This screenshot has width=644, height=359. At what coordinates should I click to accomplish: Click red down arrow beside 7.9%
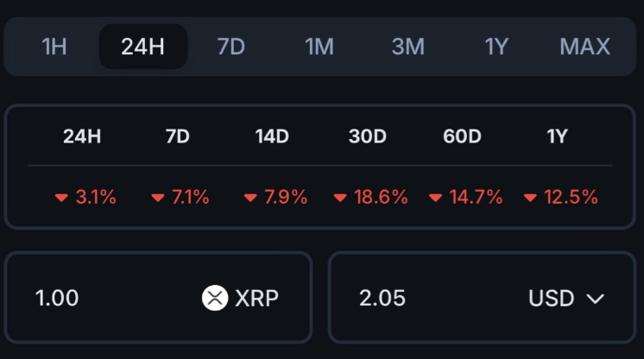[250, 198]
